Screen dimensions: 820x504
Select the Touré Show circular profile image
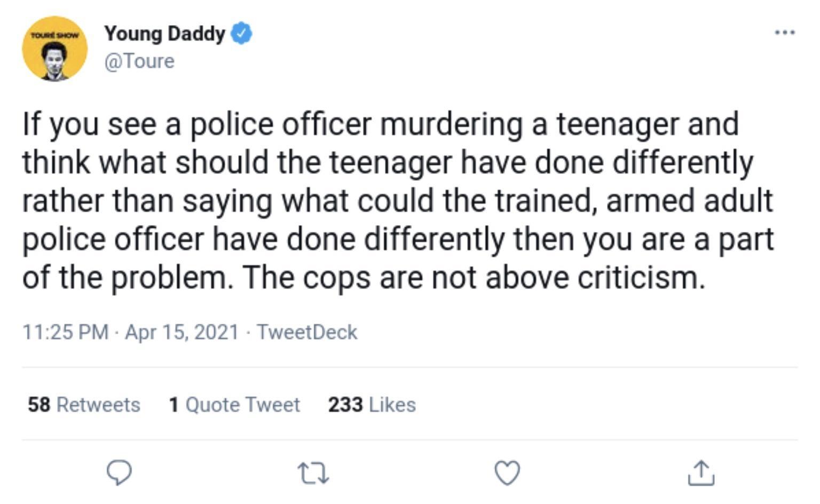click(x=56, y=47)
